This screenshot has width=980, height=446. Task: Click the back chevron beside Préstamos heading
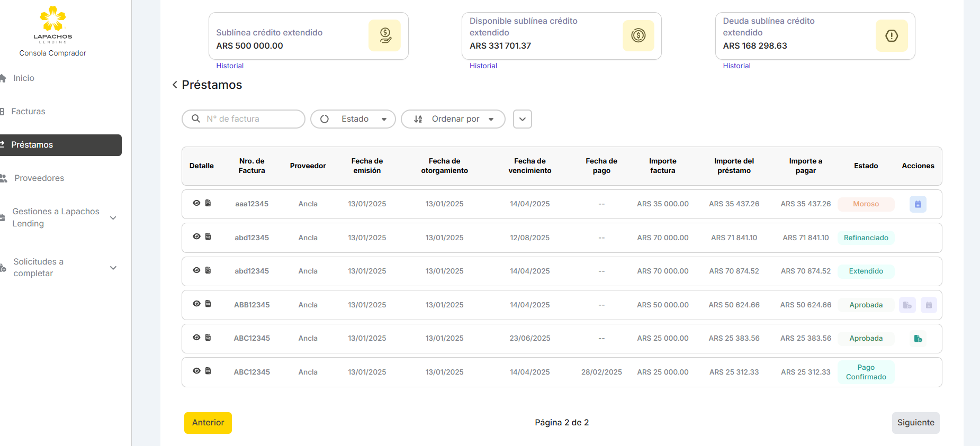click(x=175, y=85)
